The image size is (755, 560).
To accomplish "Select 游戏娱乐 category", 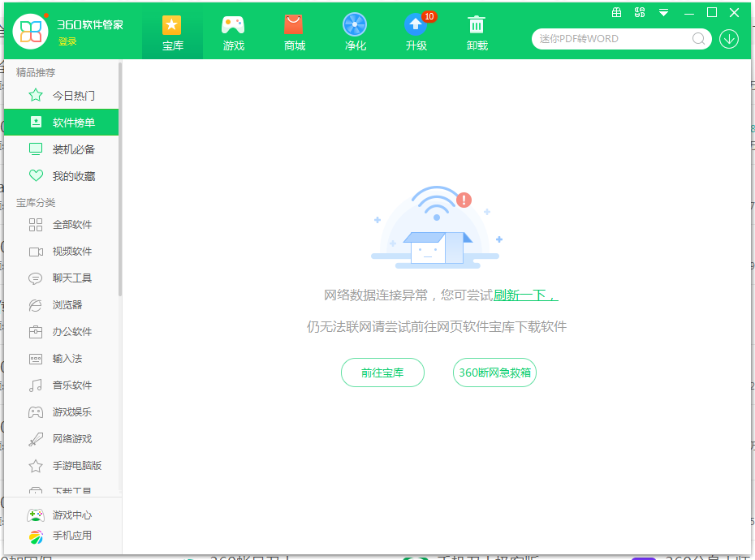I will tap(61, 412).
